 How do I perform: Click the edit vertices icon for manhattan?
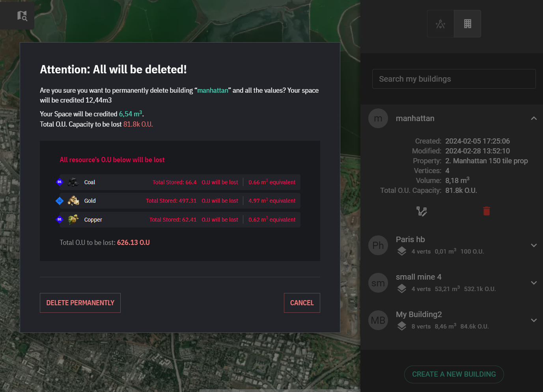[422, 211]
